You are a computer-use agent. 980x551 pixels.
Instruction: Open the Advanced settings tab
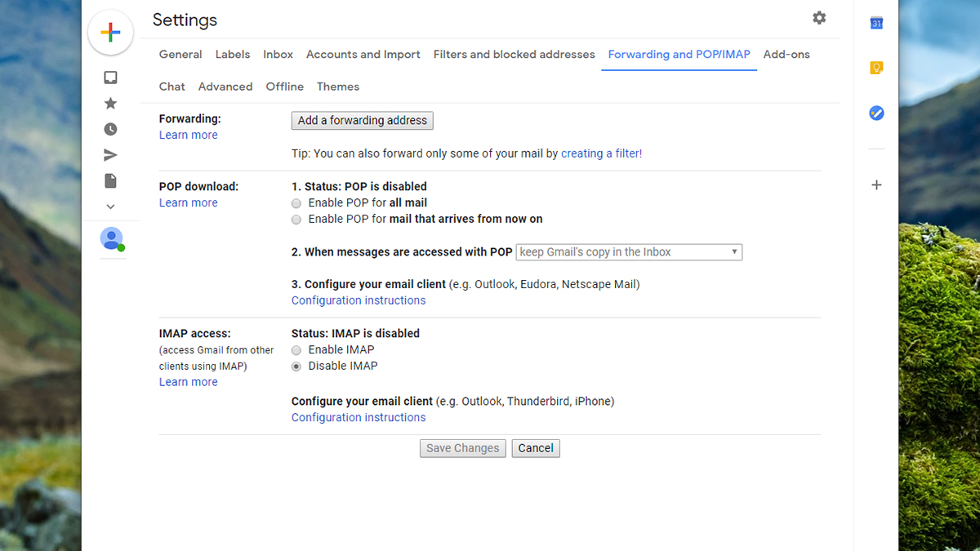pyautogui.click(x=225, y=87)
